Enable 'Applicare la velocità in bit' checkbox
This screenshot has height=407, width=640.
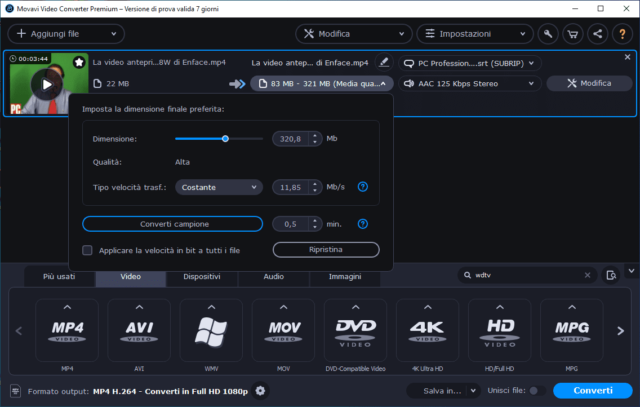click(88, 250)
